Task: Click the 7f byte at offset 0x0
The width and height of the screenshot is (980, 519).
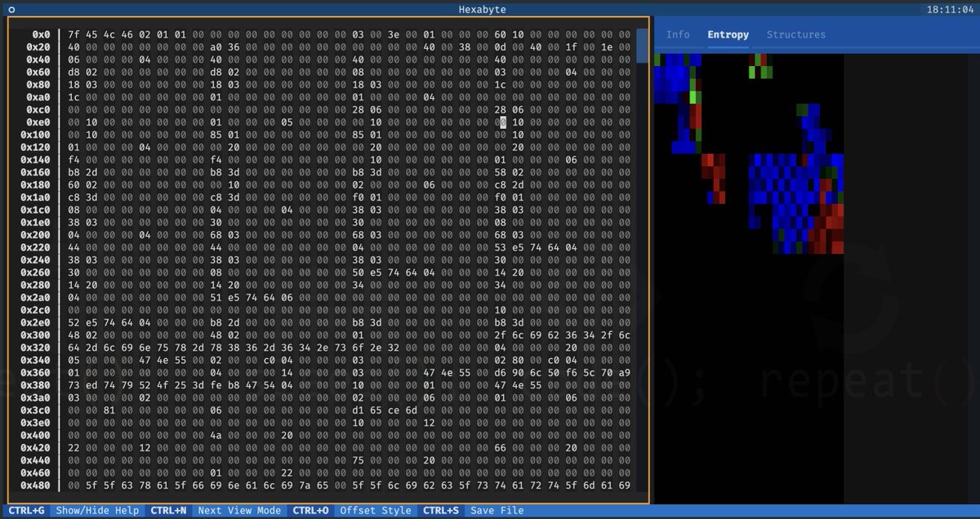Action: point(73,35)
